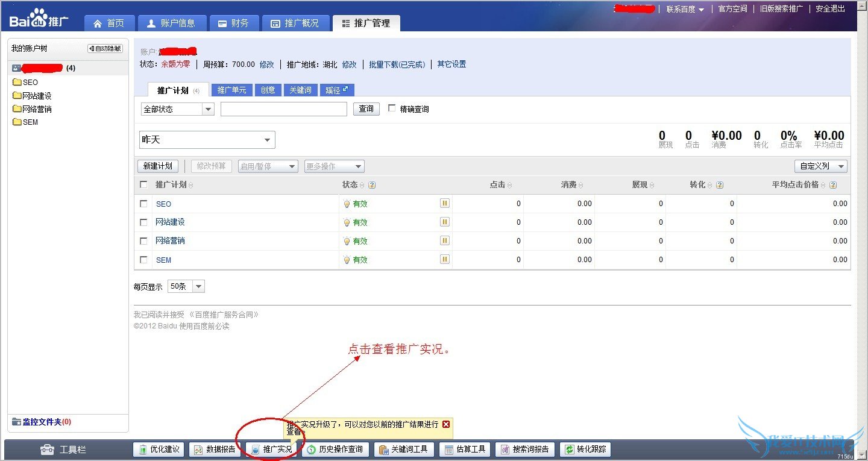Open the 自定义列 column dropdown
The image size is (868, 461).
click(821, 166)
